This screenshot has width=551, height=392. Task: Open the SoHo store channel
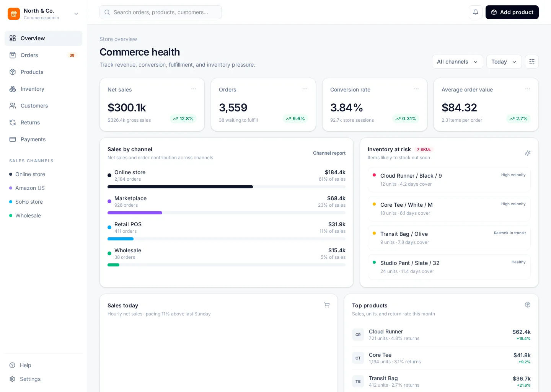pyautogui.click(x=43, y=202)
